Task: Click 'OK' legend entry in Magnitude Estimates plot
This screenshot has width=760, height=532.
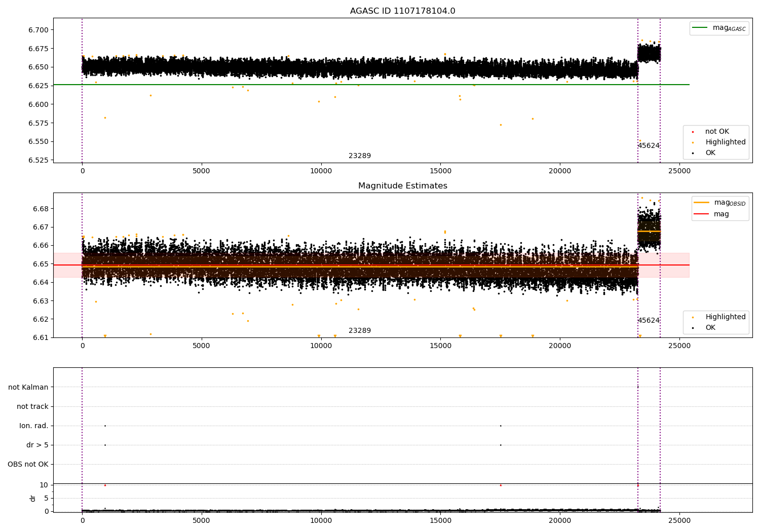Action: click(710, 328)
